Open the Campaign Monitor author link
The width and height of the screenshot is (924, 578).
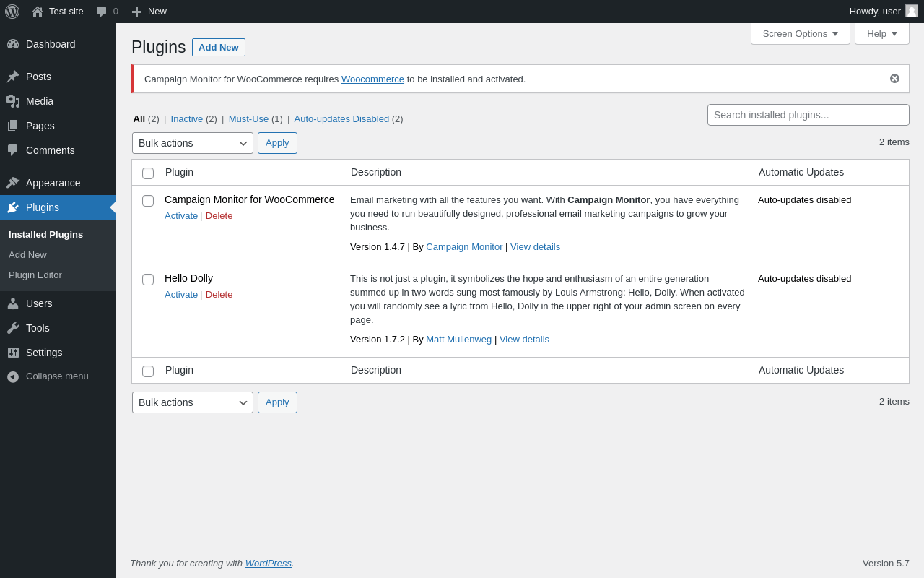click(464, 247)
